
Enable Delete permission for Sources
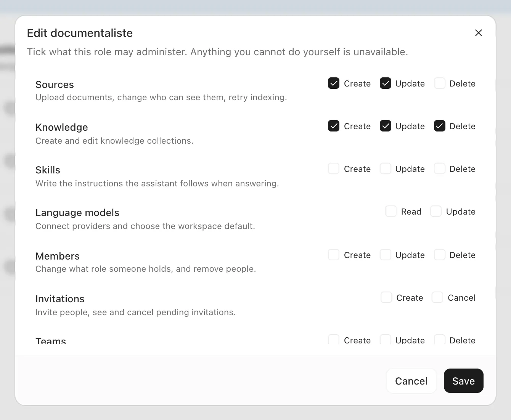pyautogui.click(x=440, y=83)
